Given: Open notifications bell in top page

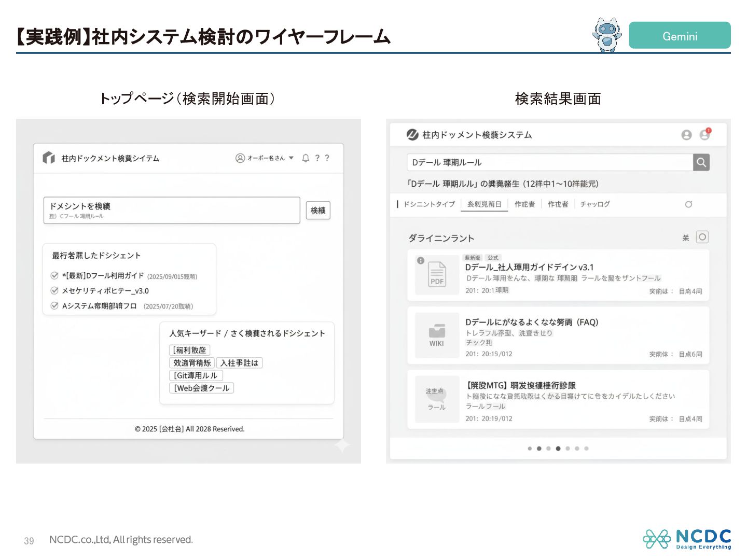Looking at the screenshot, I should tap(306, 158).
